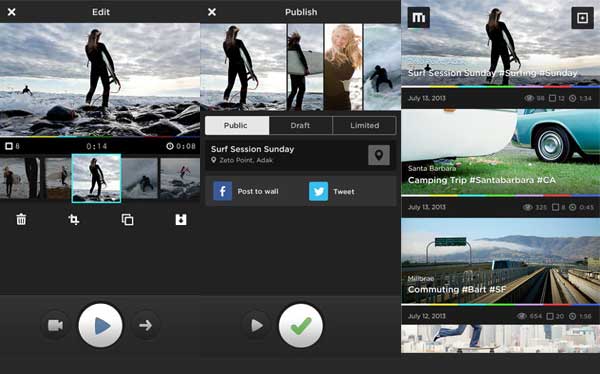Click the views eye icon on Commuting row
Viewport: 600px width, 374px height.
coord(522,316)
